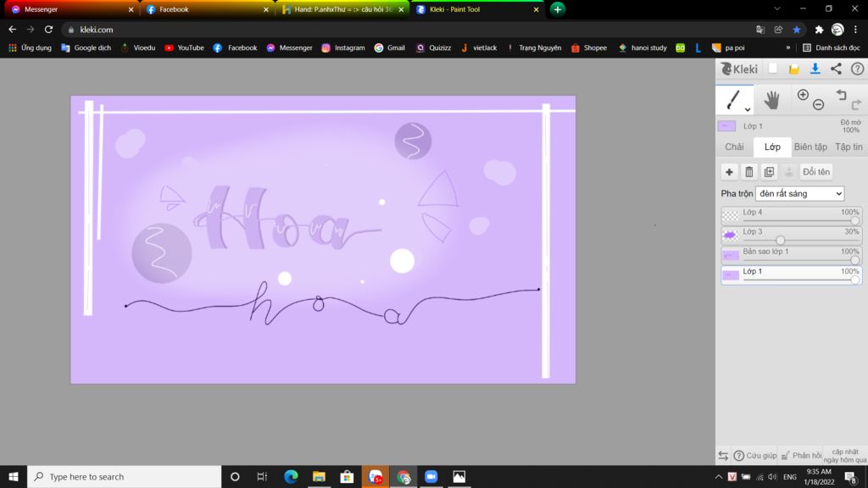Expand the hidden bookmarks chevron
This screenshot has height=488, width=868.
[x=787, y=47]
